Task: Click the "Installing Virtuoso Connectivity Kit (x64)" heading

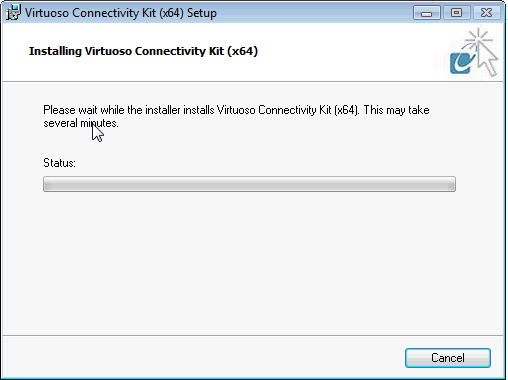Action: [143, 51]
